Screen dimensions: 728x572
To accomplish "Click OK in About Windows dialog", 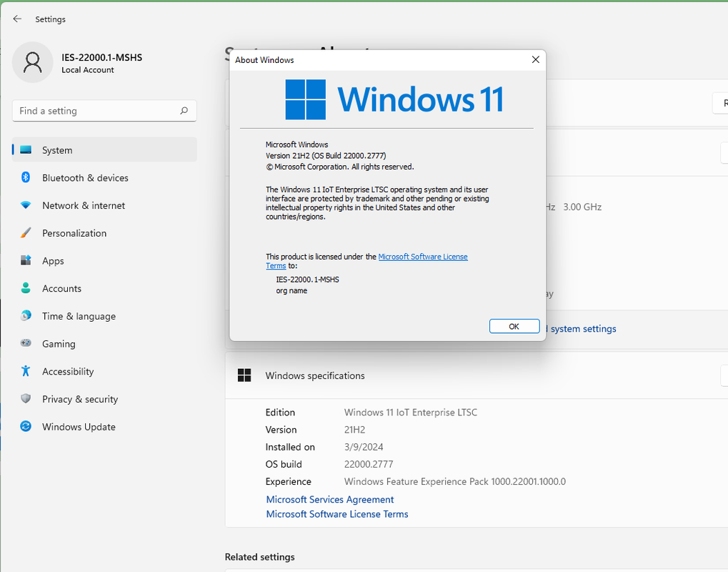I will coord(514,326).
